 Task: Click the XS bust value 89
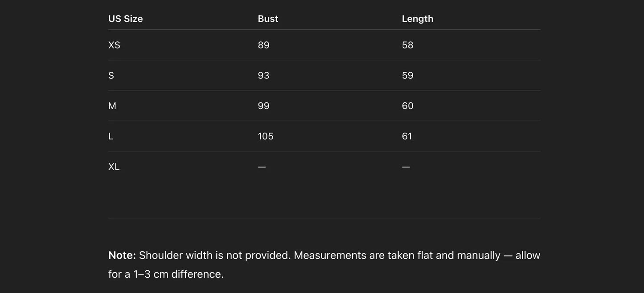click(263, 45)
